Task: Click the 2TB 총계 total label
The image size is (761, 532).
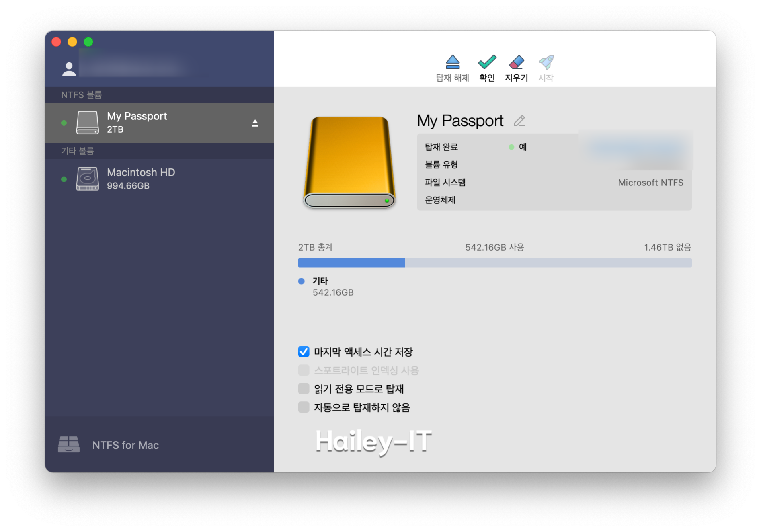Action: pos(316,247)
